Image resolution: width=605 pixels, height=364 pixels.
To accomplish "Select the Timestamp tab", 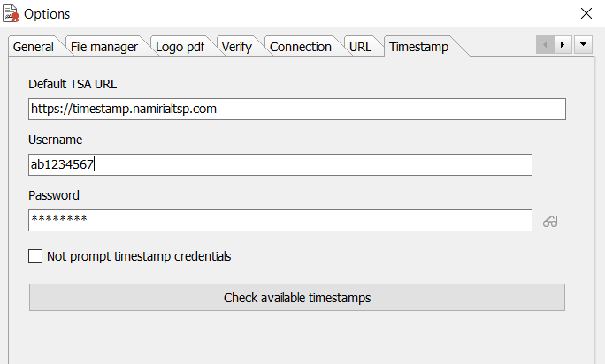I will pyautogui.click(x=418, y=47).
